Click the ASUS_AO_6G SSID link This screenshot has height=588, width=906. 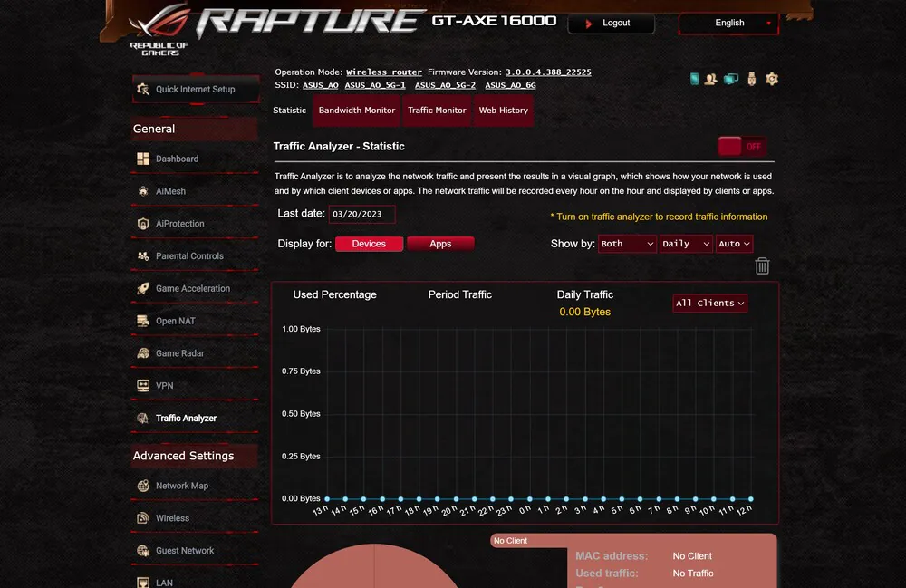tap(510, 85)
